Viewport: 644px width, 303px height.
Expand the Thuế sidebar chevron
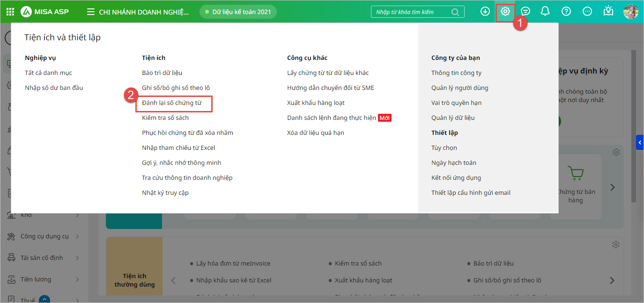[78, 300]
